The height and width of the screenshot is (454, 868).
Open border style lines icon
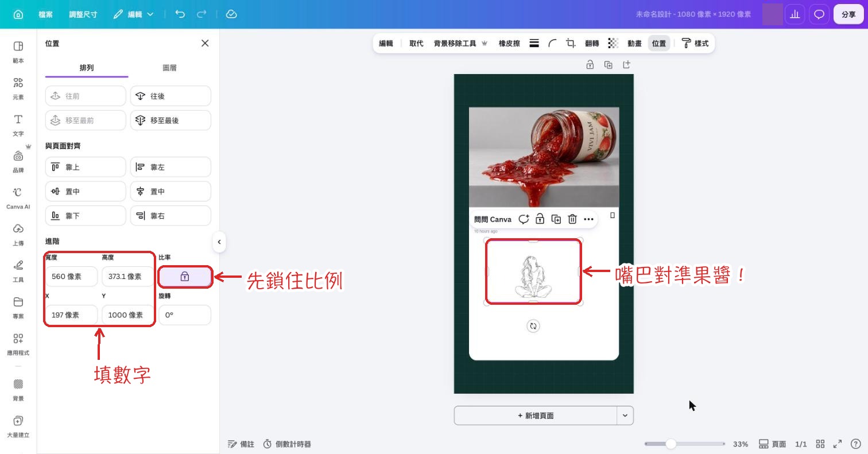(534, 43)
